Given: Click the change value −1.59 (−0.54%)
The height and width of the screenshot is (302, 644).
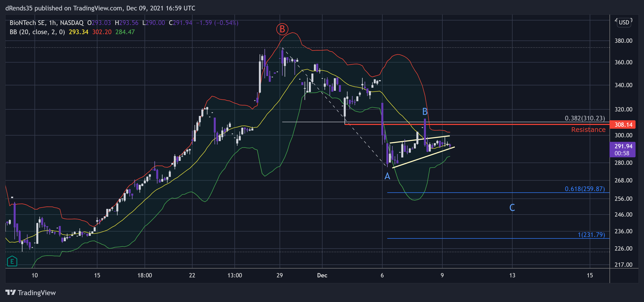Looking at the screenshot, I should (x=217, y=23).
